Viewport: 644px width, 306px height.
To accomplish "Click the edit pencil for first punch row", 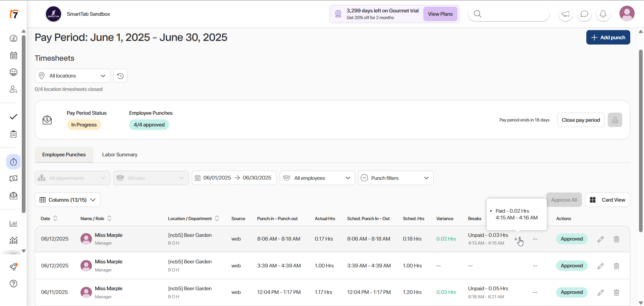I will [600, 239].
